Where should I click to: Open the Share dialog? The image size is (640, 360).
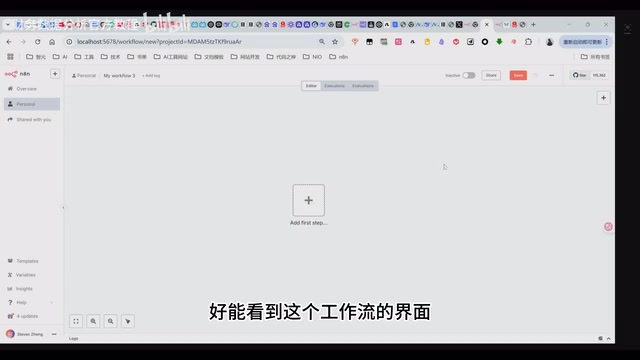pyautogui.click(x=491, y=76)
